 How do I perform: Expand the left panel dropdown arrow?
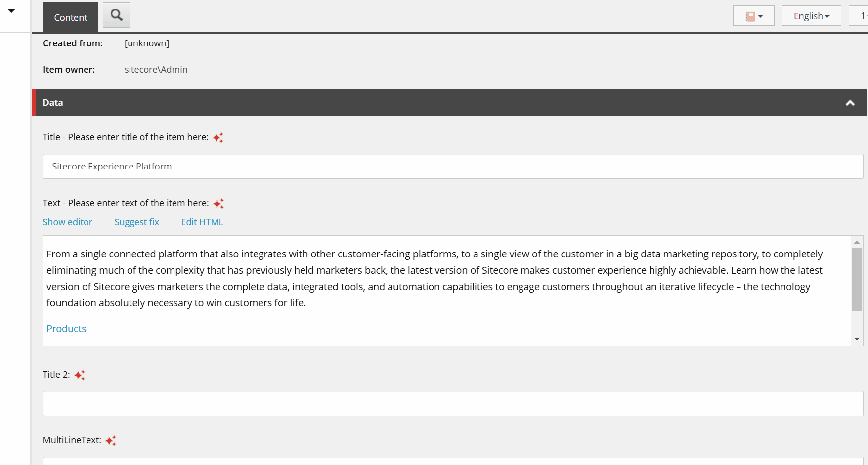[11, 11]
